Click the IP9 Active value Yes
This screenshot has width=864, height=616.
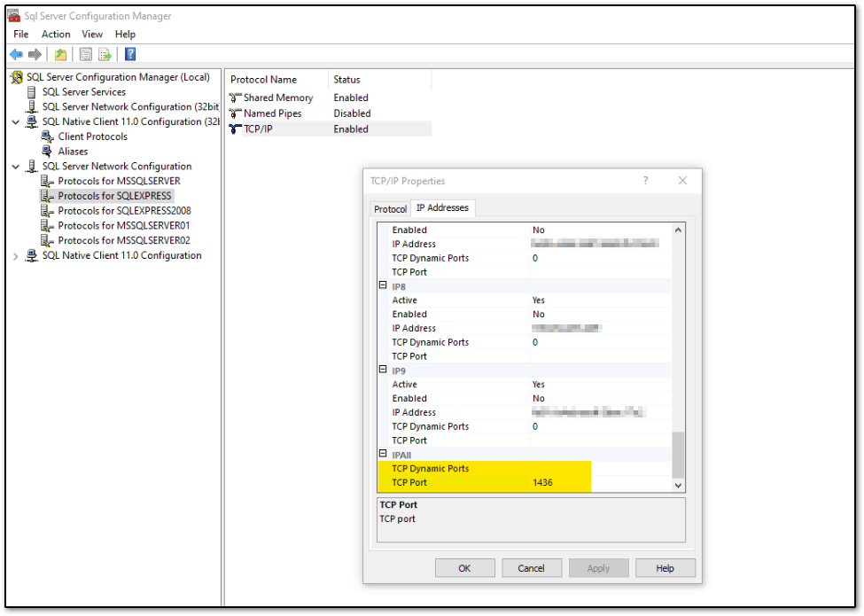click(539, 385)
